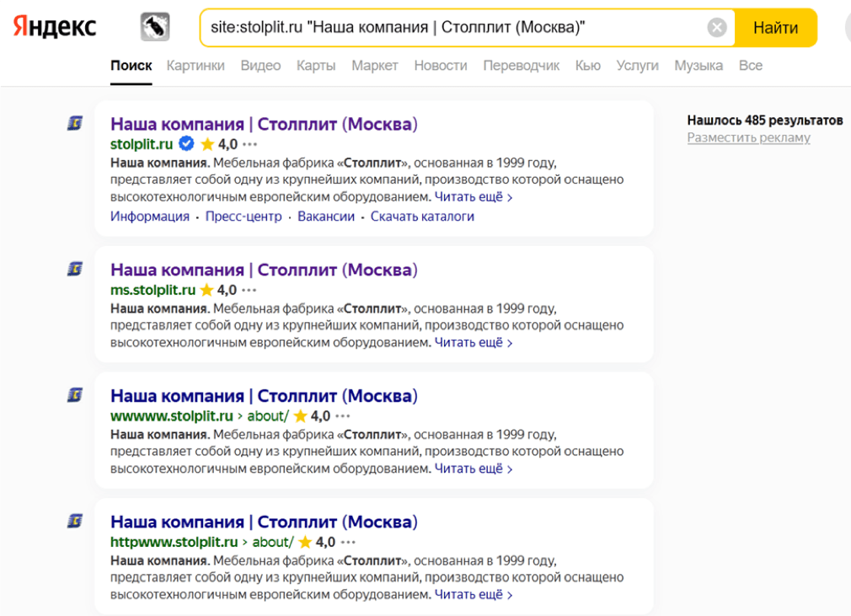Click the blue verified badge beside stolplit.ru

[187, 144]
